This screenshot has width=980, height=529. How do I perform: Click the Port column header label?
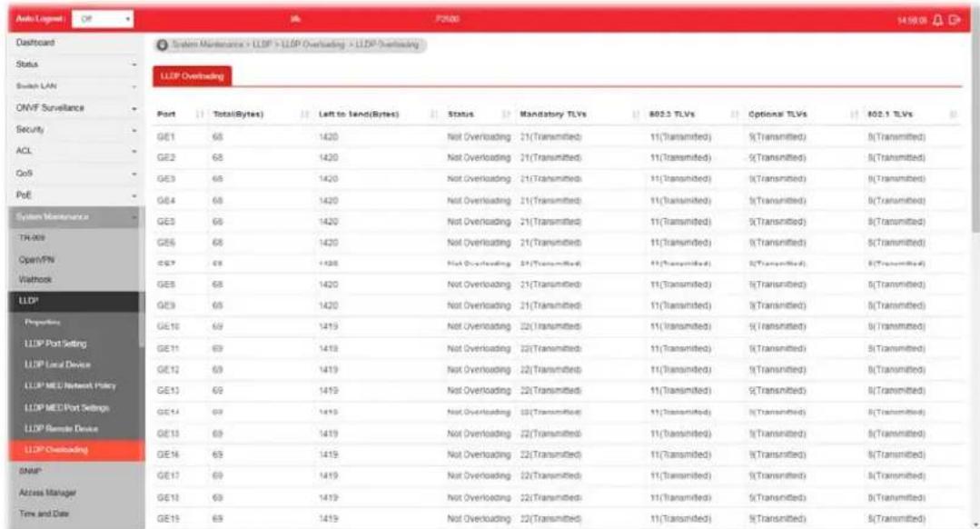[166, 115]
